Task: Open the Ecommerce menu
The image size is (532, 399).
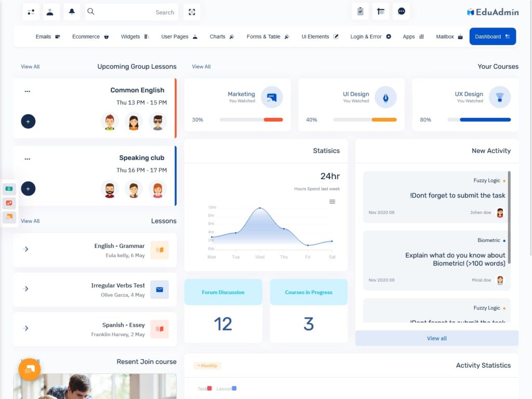Action: point(90,37)
